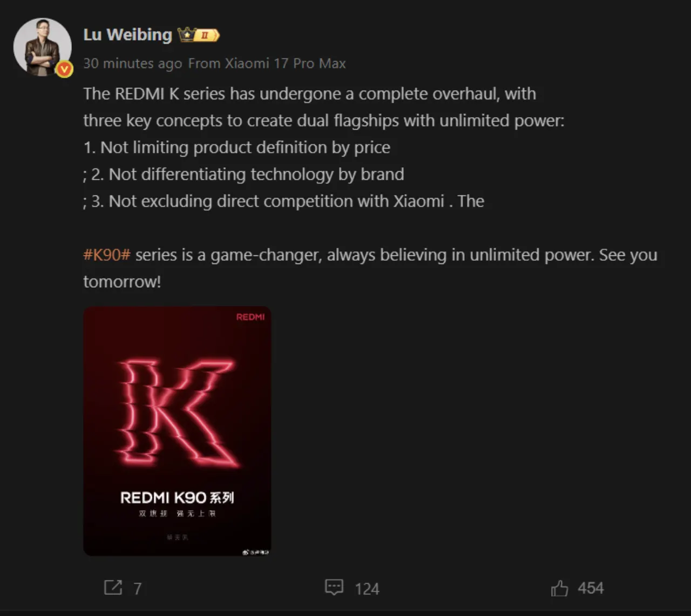The image size is (691, 616).
Task: Click the like count 454
Action: pyautogui.click(x=591, y=588)
